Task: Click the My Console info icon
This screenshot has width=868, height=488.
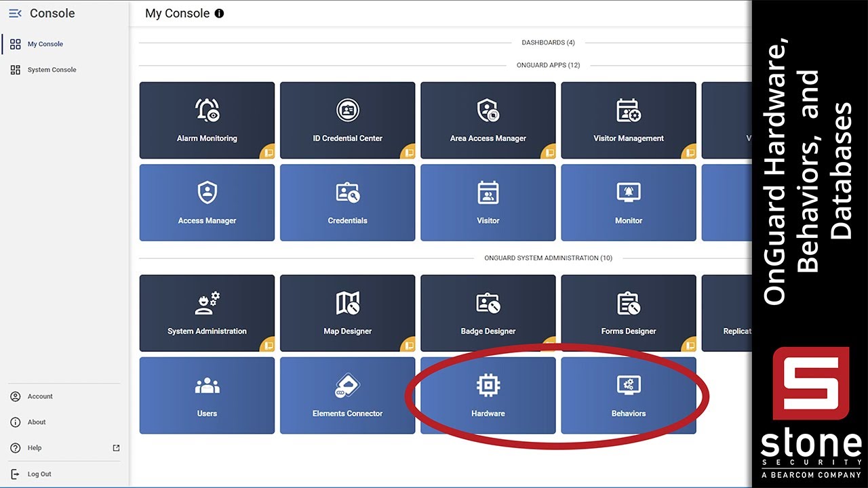Action: point(219,14)
